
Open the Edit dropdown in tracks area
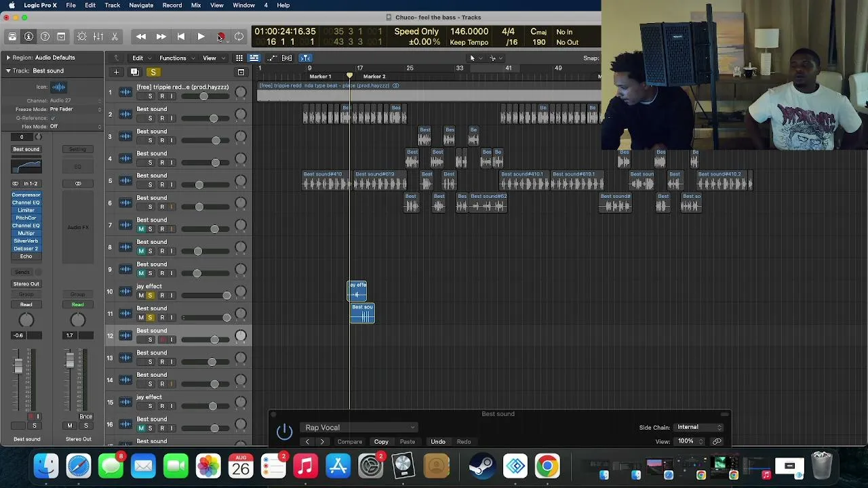tap(140, 58)
